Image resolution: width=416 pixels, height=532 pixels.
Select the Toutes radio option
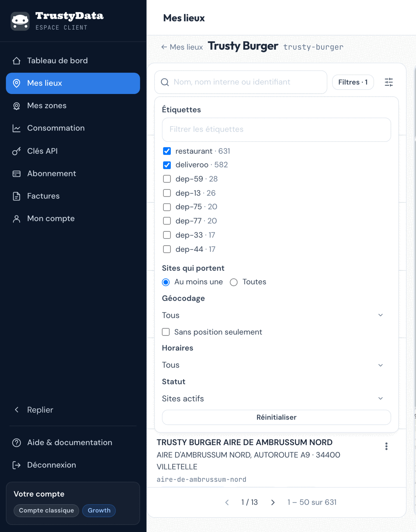pyautogui.click(x=234, y=282)
